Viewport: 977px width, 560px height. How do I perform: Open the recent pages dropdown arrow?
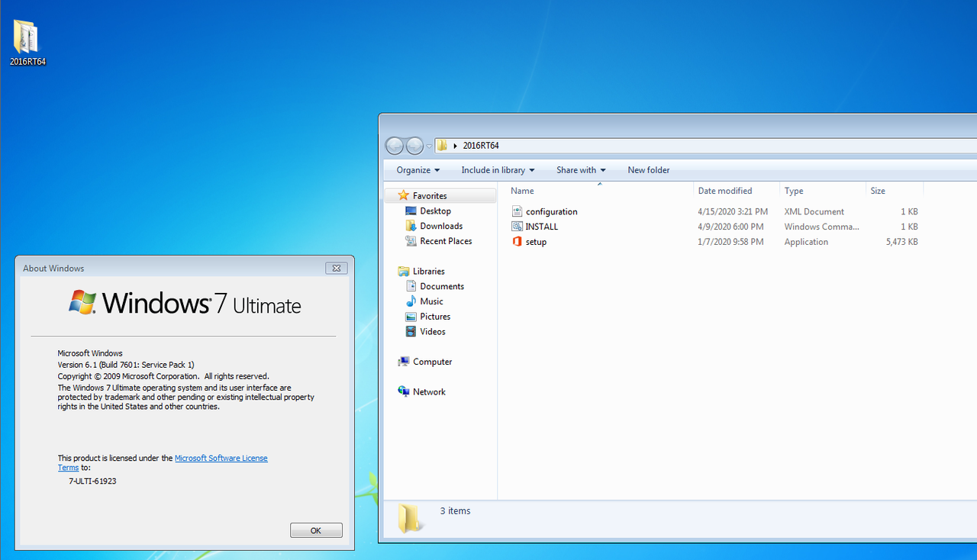pyautogui.click(x=429, y=146)
